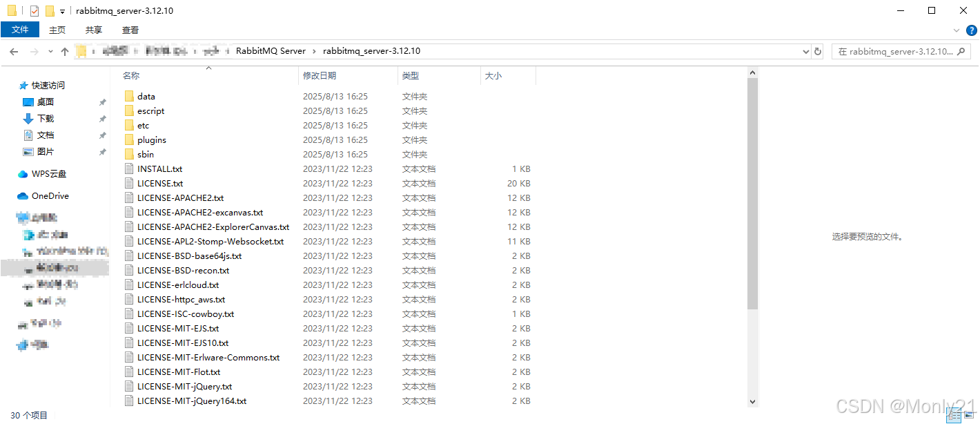Select the file LICENSE-MIT-EJS10.txt
The height and width of the screenshot is (424, 980).
click(x=183, y=343)
